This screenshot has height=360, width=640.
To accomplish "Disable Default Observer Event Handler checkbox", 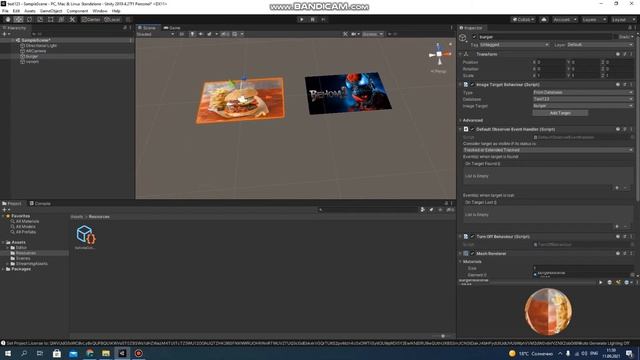I will (472, 129).
